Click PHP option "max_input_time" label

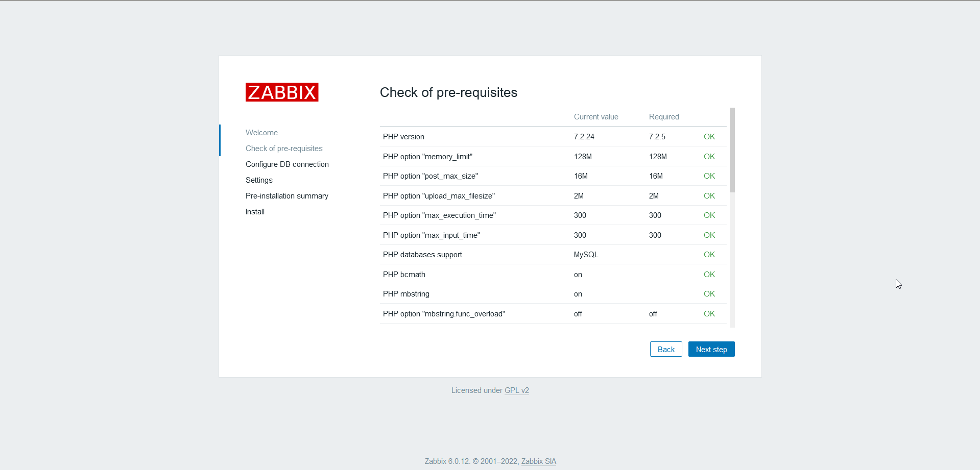tap(432, 235)
